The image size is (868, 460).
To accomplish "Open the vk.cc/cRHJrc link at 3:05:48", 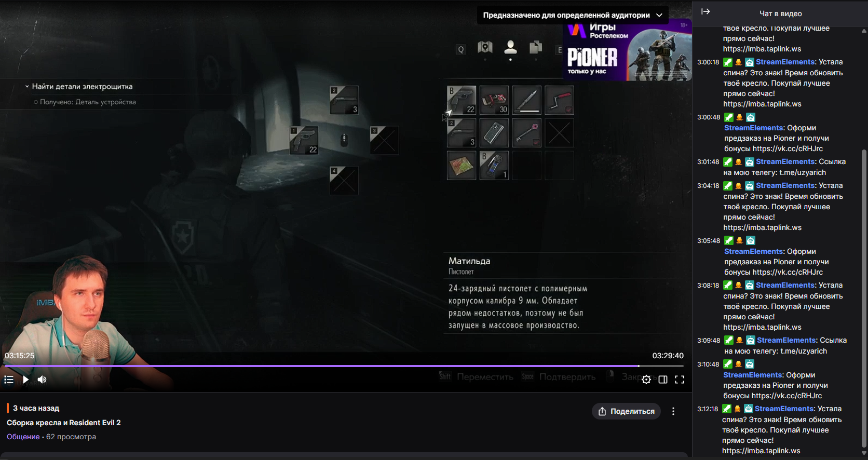I will pyautogui.click(x=788, y=272).
